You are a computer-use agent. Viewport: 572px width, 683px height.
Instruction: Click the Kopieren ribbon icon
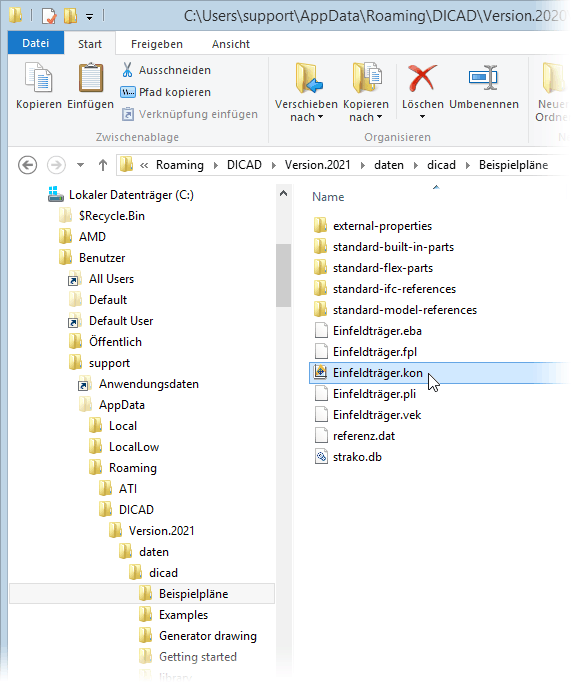pyautogui.click(x=39, y=78)
